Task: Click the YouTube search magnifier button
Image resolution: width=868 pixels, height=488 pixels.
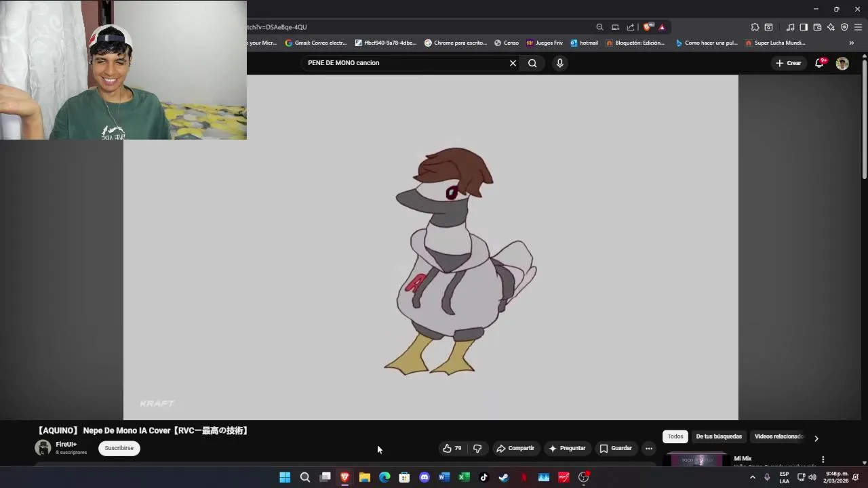Action: point(532,63)
